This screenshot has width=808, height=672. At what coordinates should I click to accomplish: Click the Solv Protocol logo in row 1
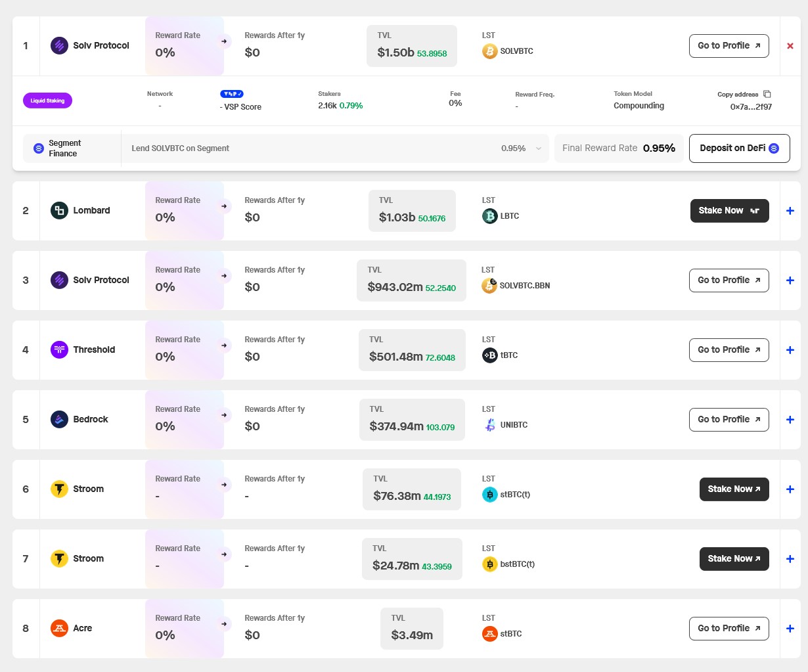pos(59,45)
